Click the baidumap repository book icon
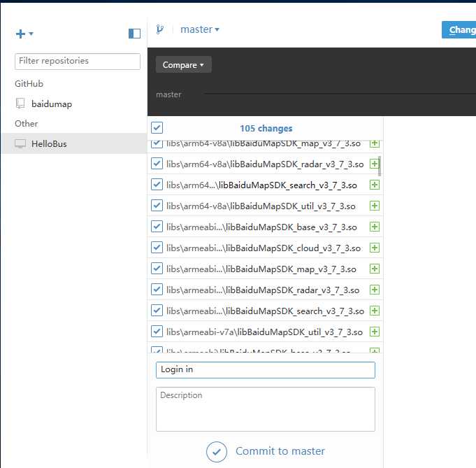 [x=20, y=104]
